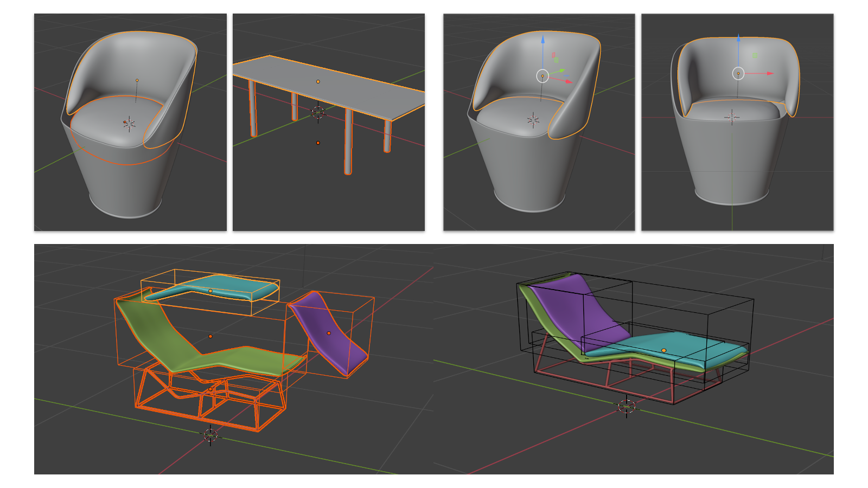The height and width of the screenshot is (488, 868).
Task: Click the origin dot on the separated purple cushion
Action: click(x=329, y=333)
